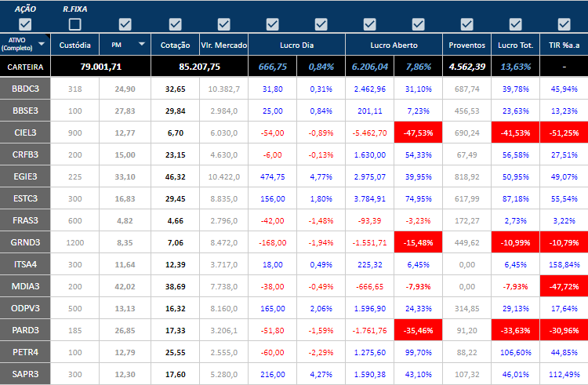Click the GRND3 ticker row
This screenshot has width=588, height=385.
(25, 242)
